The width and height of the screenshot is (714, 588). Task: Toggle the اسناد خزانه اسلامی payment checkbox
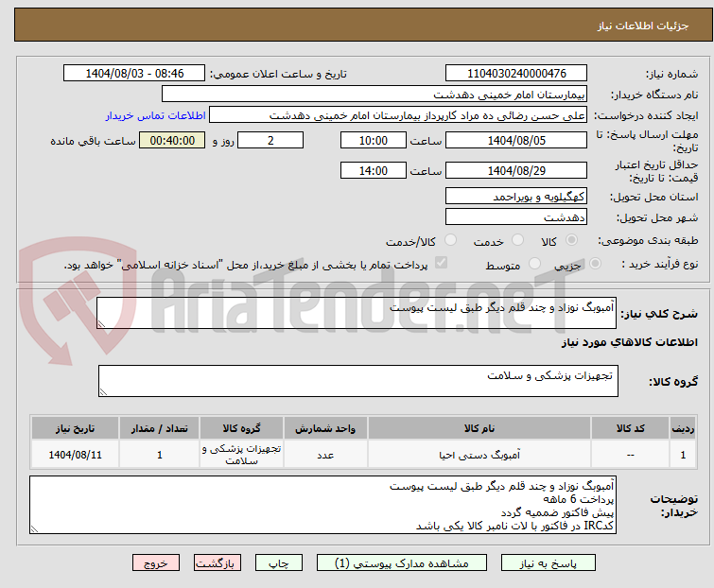coord(441,263)
